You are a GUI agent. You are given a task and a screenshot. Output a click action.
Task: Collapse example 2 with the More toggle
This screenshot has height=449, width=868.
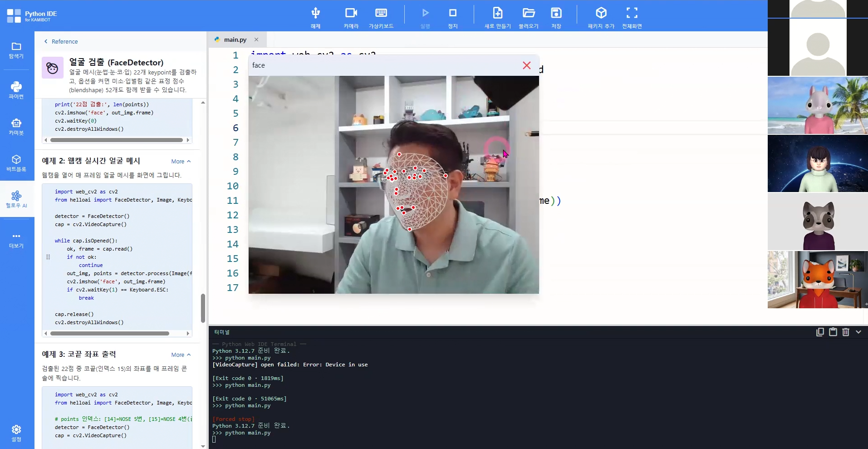(181, 161)
